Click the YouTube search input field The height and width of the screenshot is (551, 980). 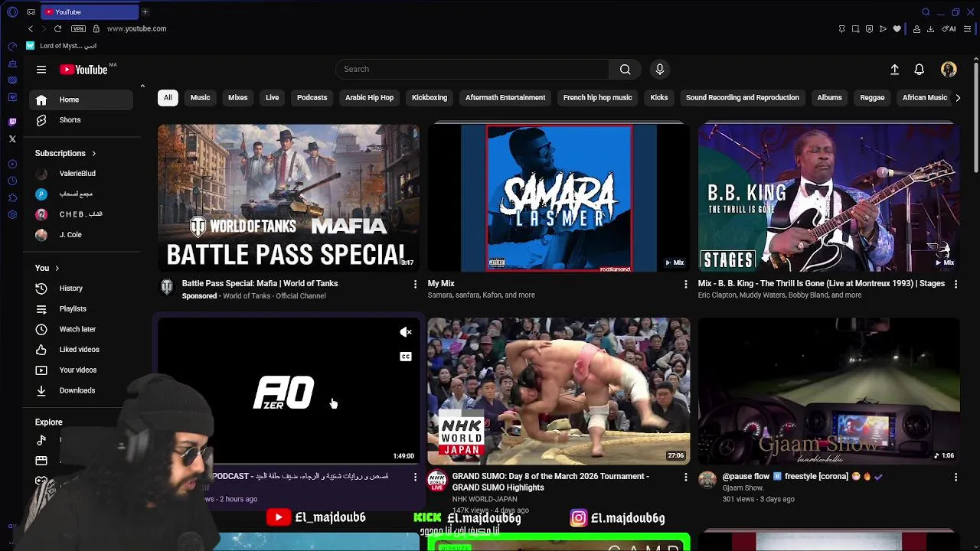(x=472, y=69)
